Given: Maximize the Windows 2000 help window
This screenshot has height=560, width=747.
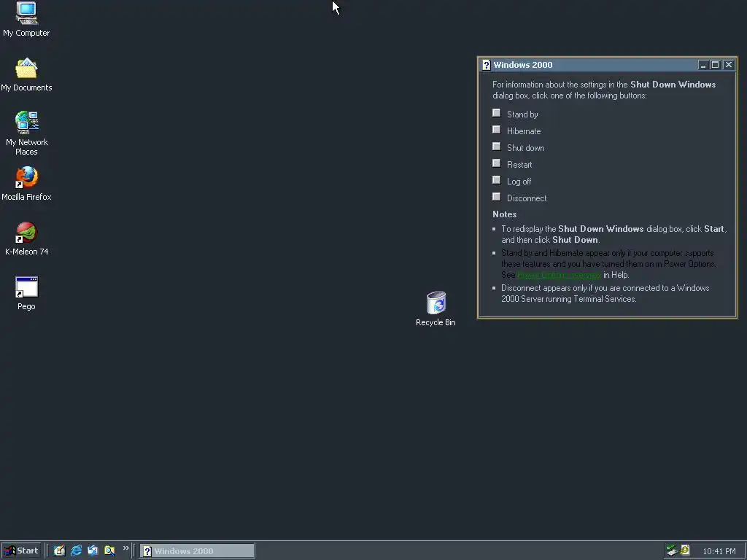Looking at the screenshot, I should pyautogui.click(x=715, y=65).
